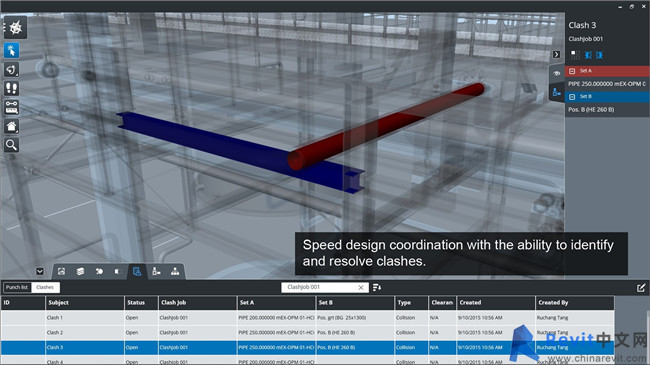Open the main application menu icon
650x365 pixels.
(15, 28)
